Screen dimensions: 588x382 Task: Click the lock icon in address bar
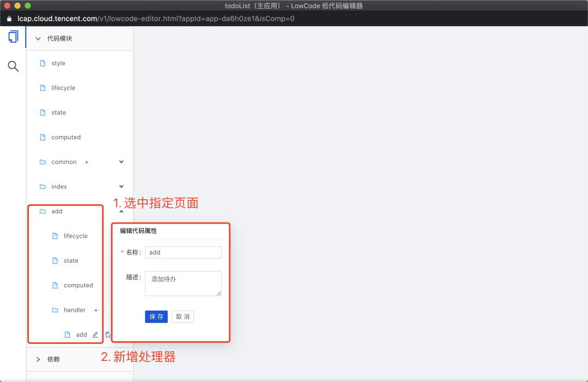(9, 19)
